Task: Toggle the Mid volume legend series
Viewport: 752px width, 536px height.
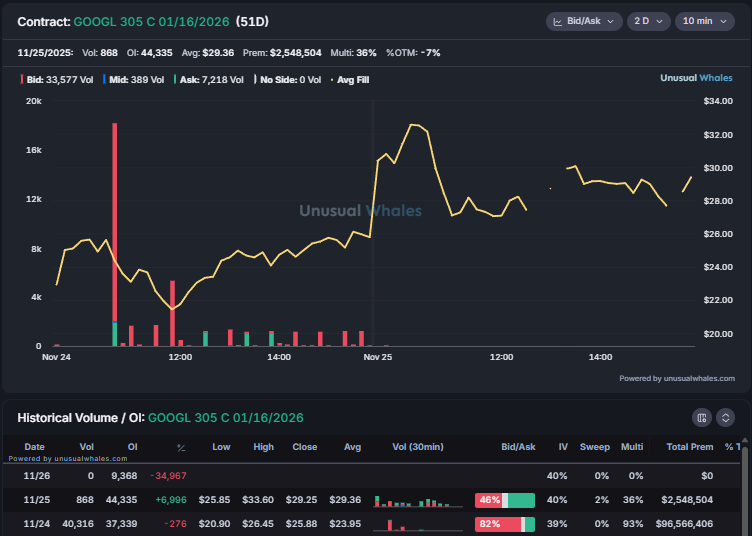Action: coord(133,80)
